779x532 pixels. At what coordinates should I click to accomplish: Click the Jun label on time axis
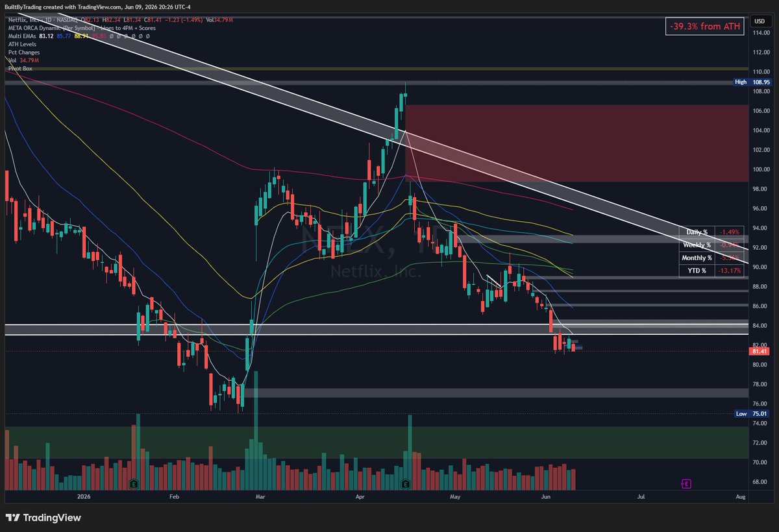pos(546,496)
